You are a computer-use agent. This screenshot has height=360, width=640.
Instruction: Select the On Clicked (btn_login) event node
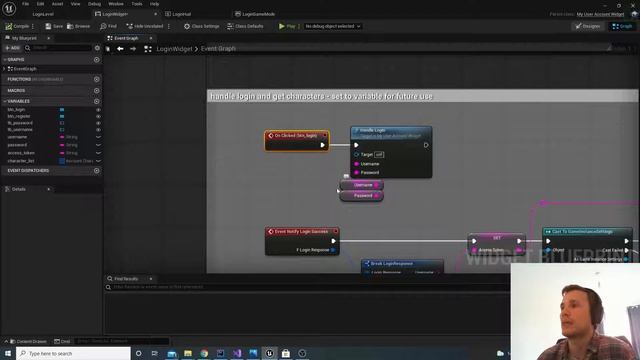click(297, 140)
